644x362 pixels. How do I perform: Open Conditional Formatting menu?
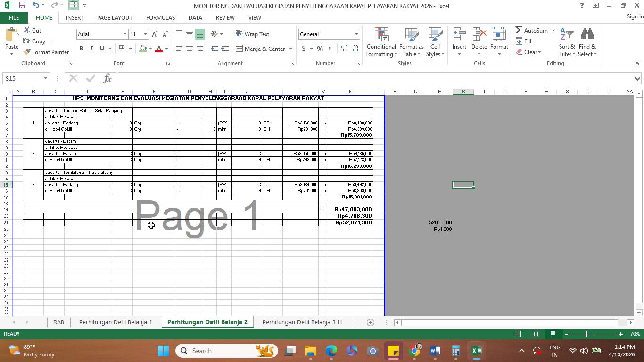tap(381, 42)
